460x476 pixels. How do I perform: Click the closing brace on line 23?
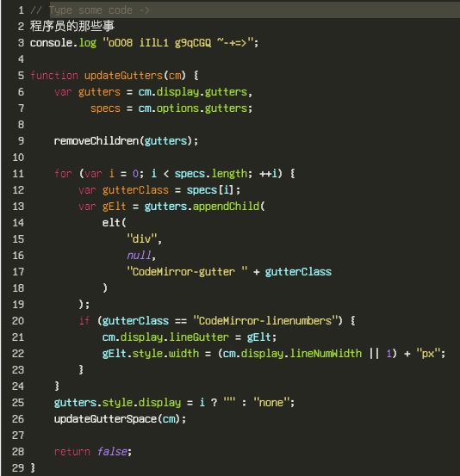pos(81,370)
